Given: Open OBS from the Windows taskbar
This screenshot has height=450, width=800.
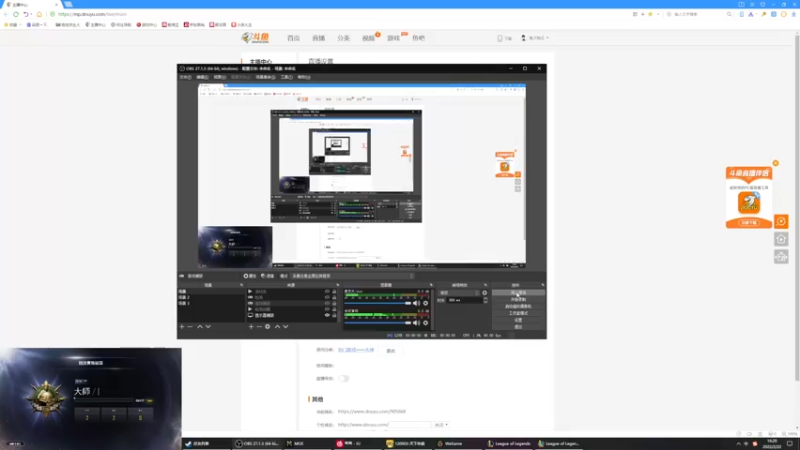Looking at the screenshot, I should 257,443.
